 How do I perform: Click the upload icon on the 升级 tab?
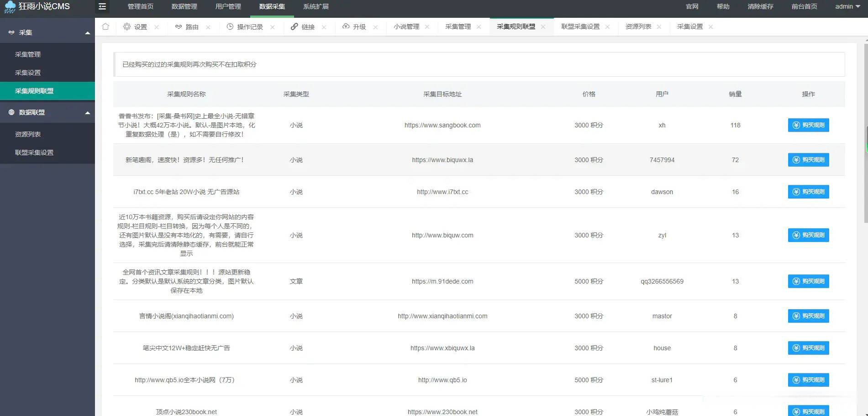coord(346,26)
